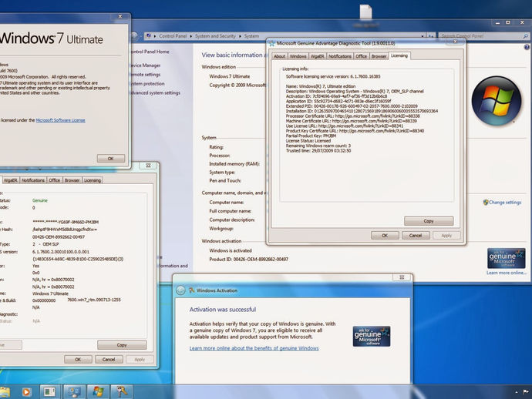Screen dimensions: 532x399
Task: Open System protection link
Action: [x=147, y=83]
